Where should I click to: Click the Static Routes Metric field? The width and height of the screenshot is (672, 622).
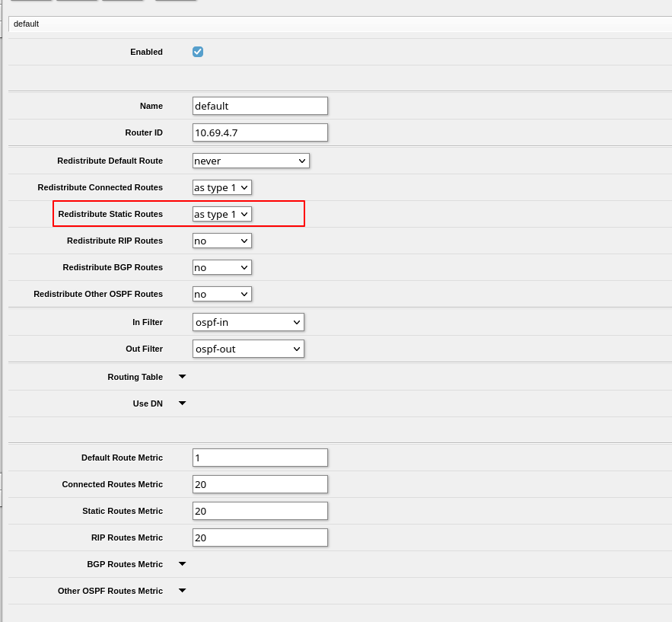pyautogui.click(x=260, y=511)
